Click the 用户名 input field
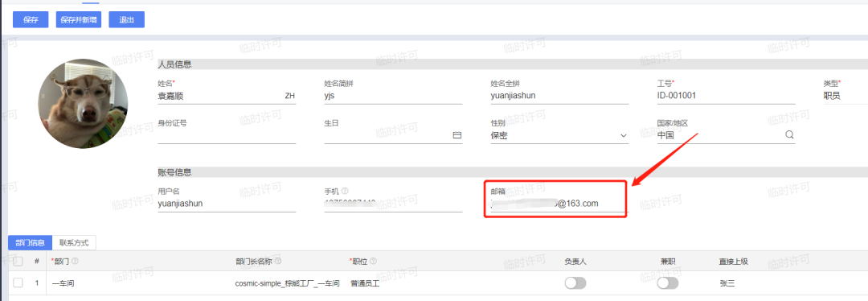 pos(227,204)
